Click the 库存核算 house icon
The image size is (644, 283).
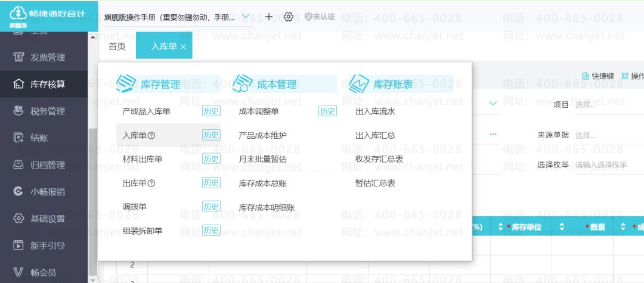click(x=18, y=84)
